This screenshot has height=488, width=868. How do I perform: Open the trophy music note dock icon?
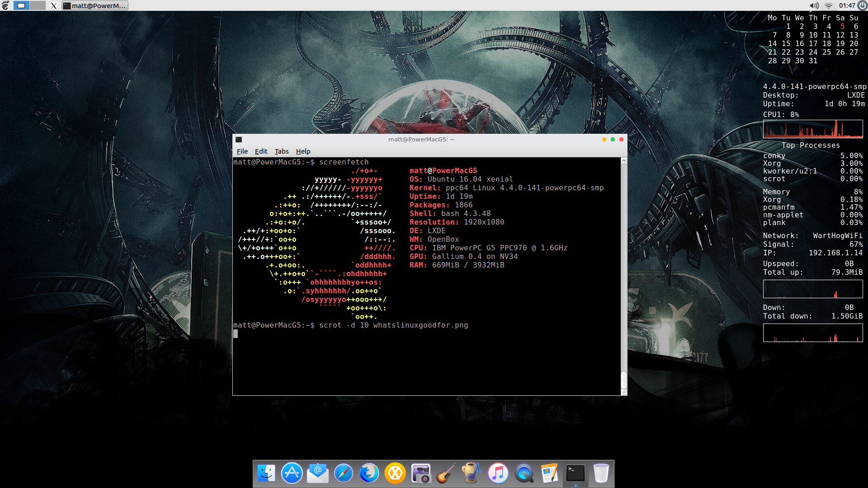tap(472, 473)
